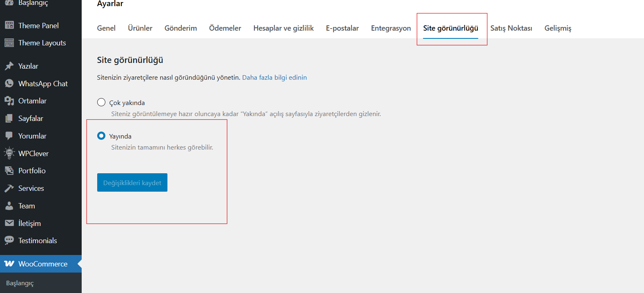Go to the Entegrasyon tab
The height and width of the screenshot is (293, 644).
click(x=391, y=28)
